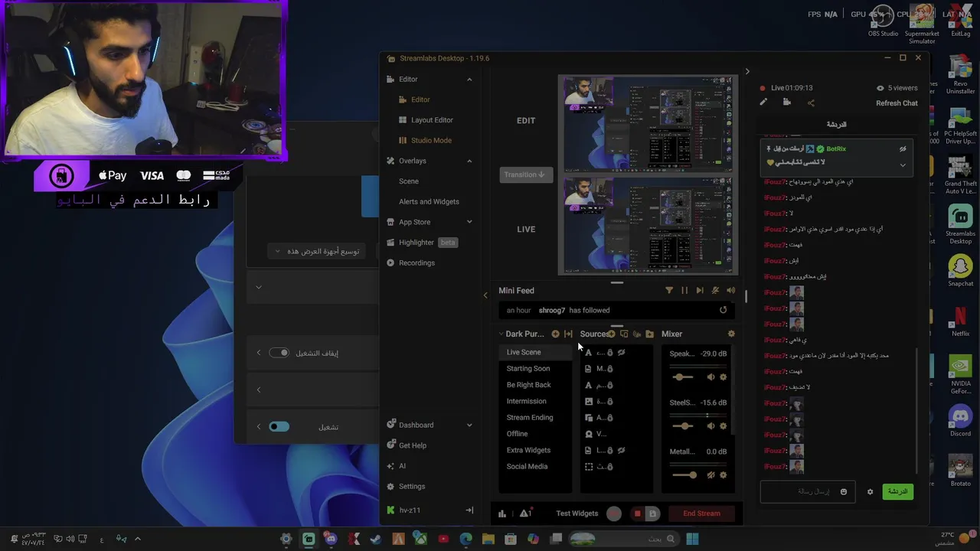980x551 pixels.
Task: Add a new scene with plus icon
Action: coord(555,334)
